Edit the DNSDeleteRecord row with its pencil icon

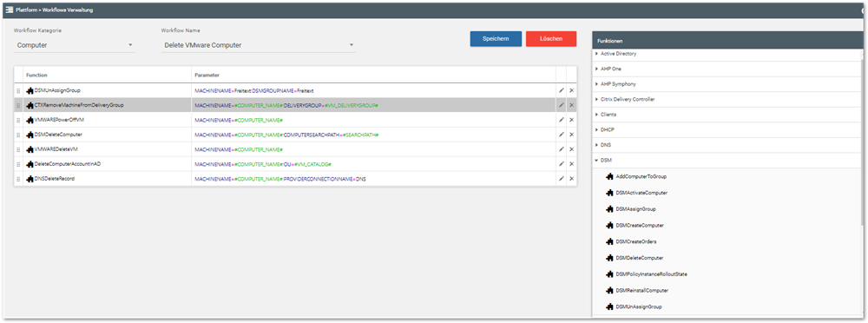[x=562, y=179]
